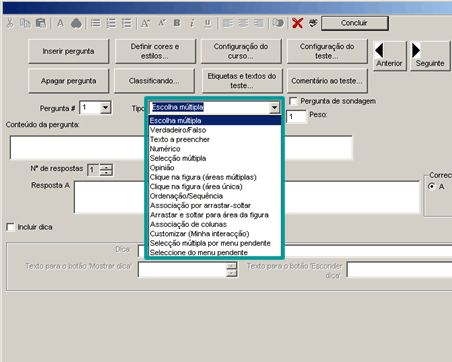Apply numbered list formatting icon

click(x=111, y=23)
